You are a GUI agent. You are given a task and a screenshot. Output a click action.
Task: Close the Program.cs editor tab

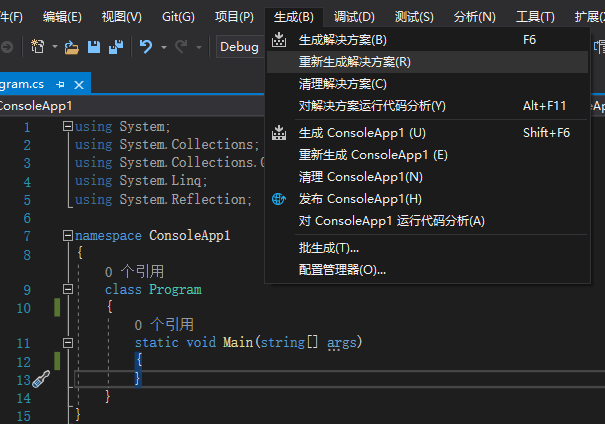pos(79,83)
